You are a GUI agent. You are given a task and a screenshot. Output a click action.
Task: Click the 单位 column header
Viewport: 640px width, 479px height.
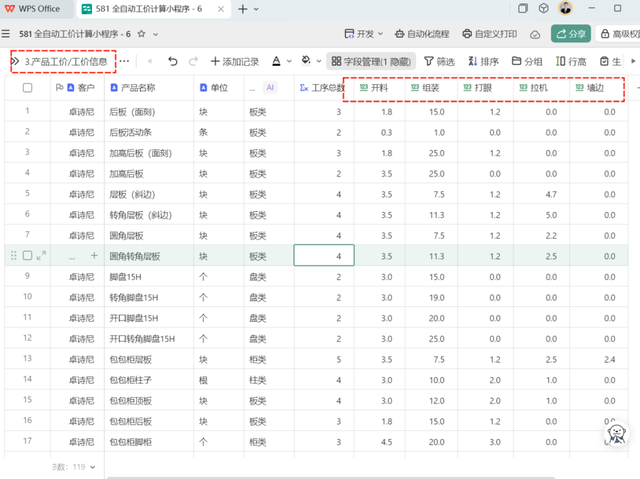(218, 88)
